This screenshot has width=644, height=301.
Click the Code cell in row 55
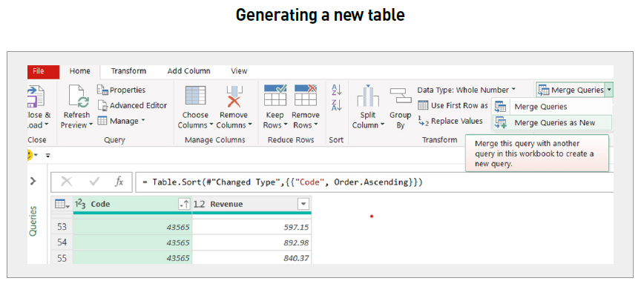(x=132, y=257)
